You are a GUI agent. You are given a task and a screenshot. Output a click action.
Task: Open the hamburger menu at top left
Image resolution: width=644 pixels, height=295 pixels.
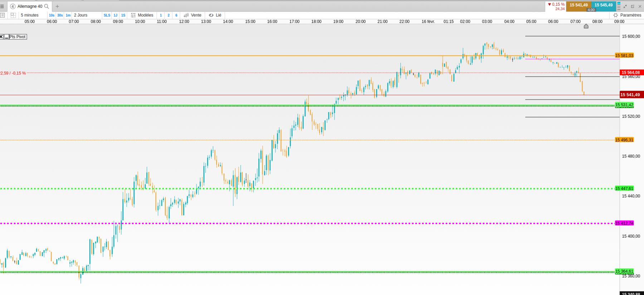(x=2, y=6)
